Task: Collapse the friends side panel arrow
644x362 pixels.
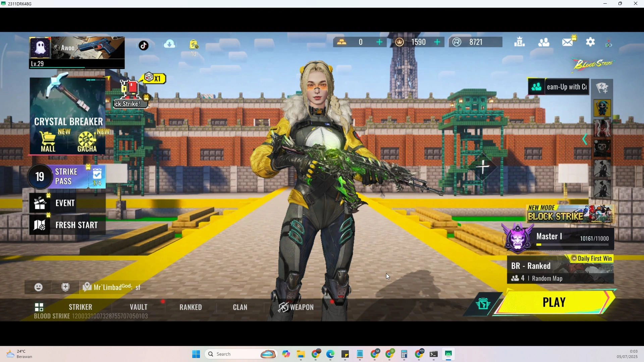Action: click(x=585, y=139)
